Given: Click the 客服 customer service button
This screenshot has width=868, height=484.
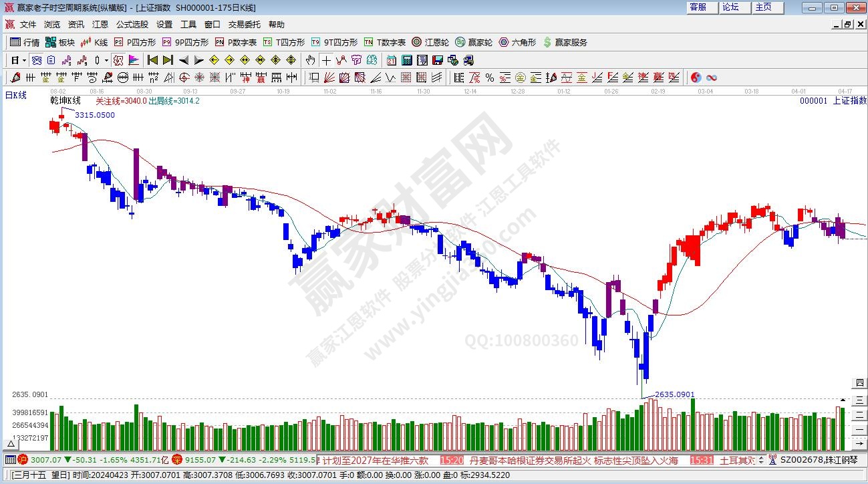Looking at the screenshot, I should coord(698,7).
